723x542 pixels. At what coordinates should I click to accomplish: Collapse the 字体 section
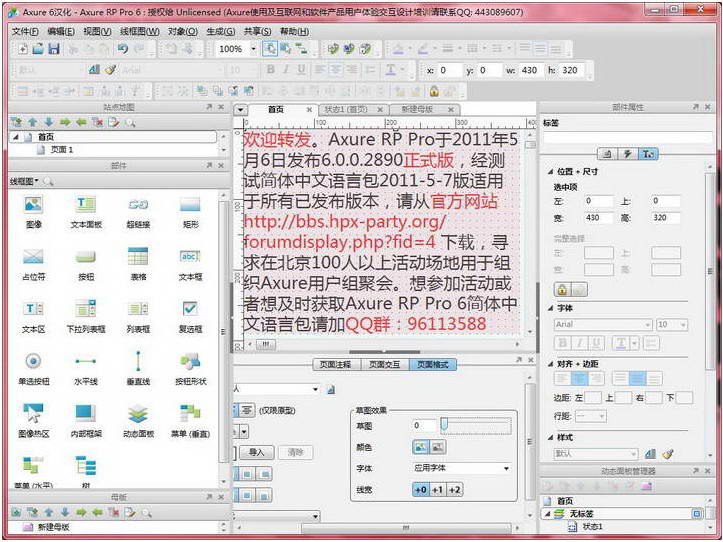tap(550, 308)
